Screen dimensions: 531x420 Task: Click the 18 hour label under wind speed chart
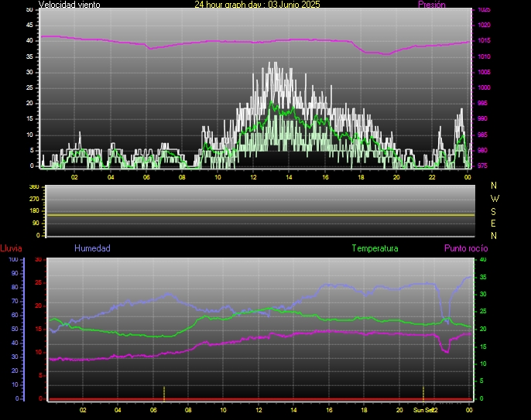tap(361, 177)
